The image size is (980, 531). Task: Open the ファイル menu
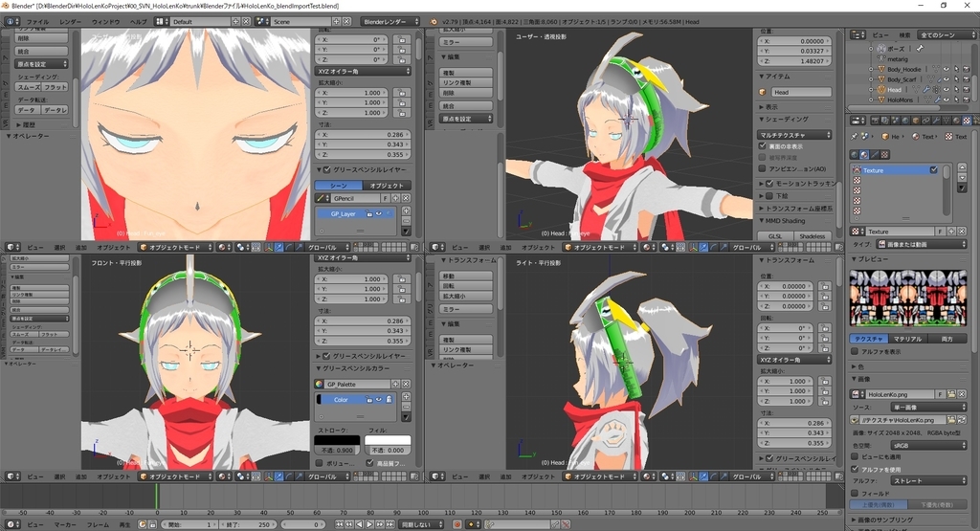tap(37, 21)
